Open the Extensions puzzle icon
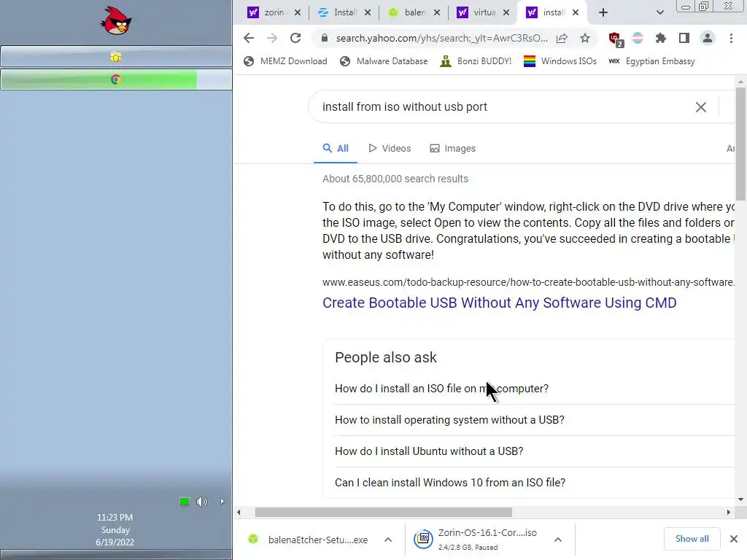Screen dimensions: 747x560 click(661, 38)
